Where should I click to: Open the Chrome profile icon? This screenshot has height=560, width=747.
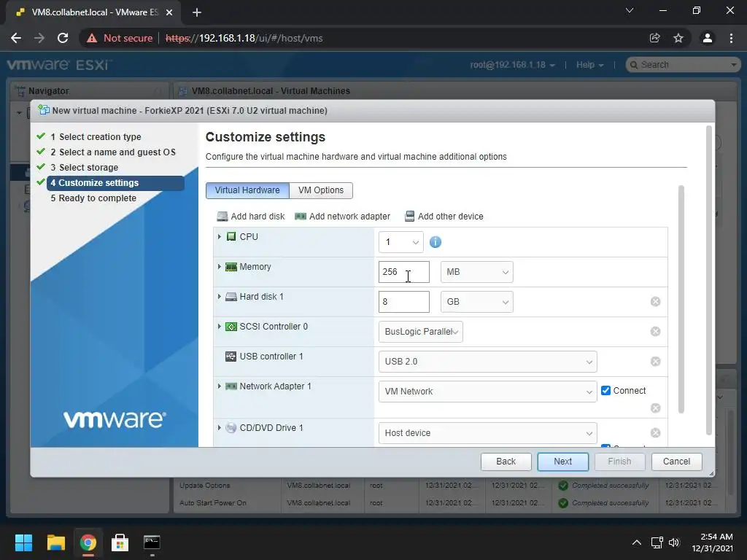click(708, 38)
